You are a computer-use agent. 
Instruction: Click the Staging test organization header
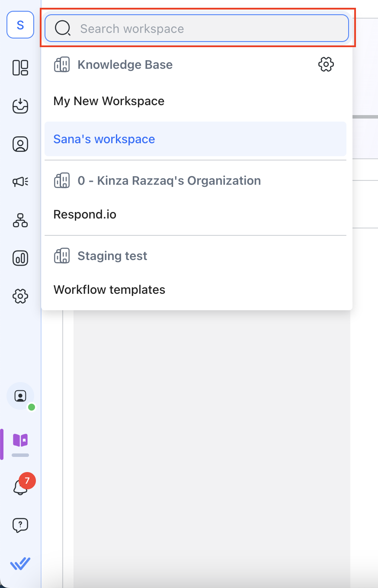[112, 256]
